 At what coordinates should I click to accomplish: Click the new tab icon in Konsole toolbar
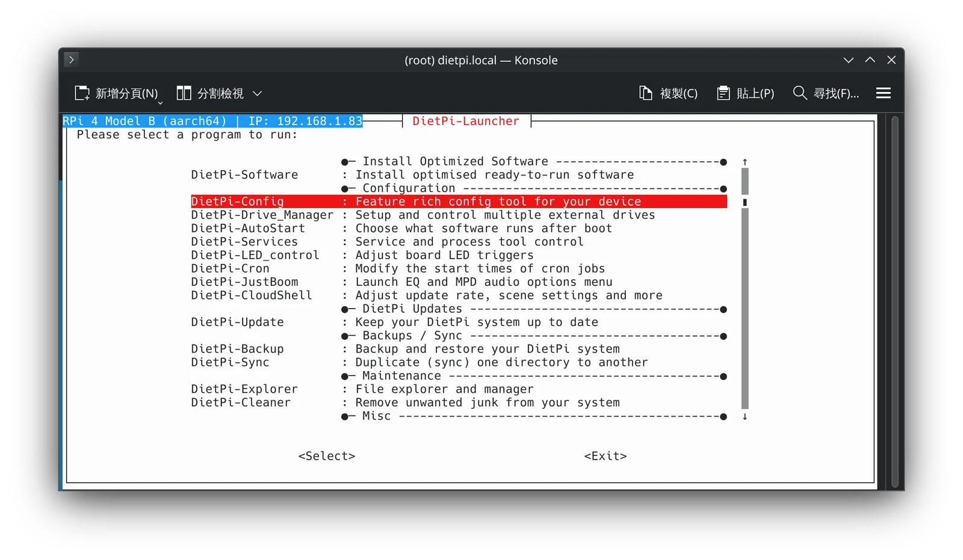tap(82, 93)
